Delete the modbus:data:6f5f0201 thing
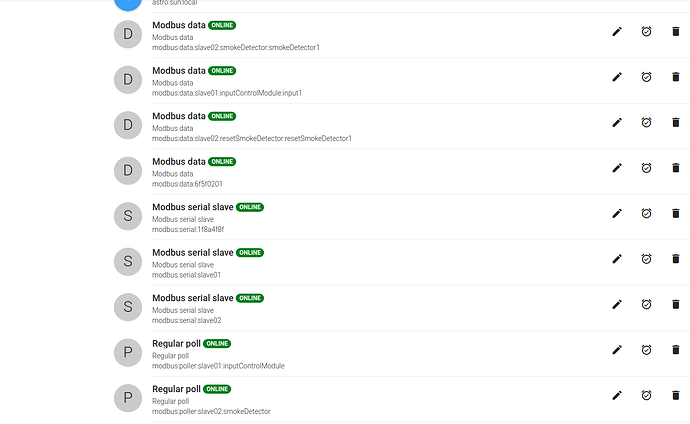 point(675,168)
